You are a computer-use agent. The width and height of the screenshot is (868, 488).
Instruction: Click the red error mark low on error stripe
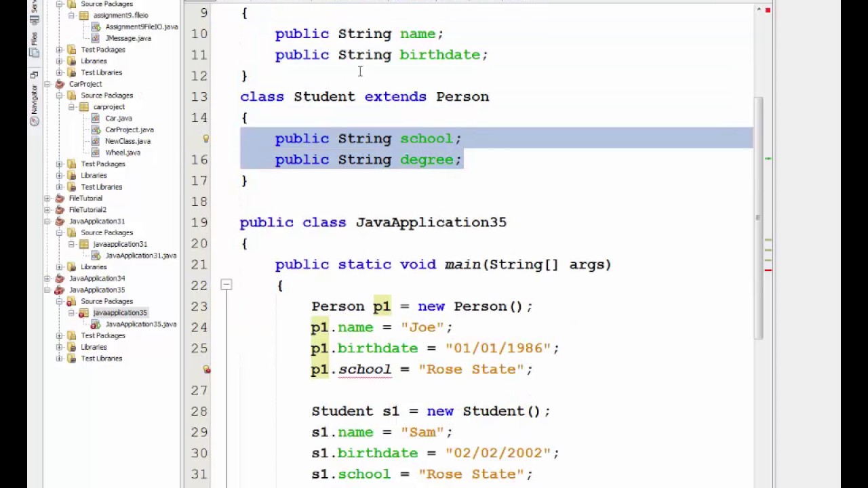tap(768, 270)
